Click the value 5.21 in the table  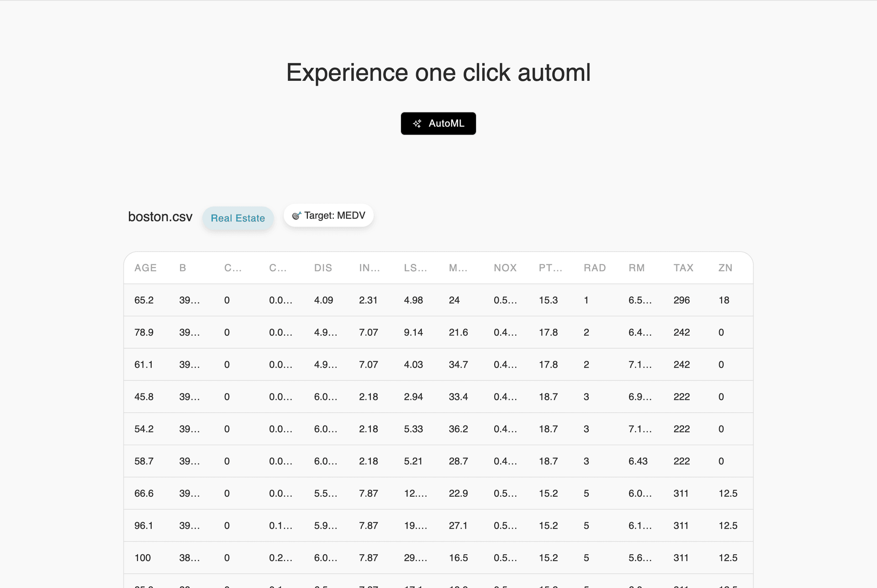click(413, 461)
